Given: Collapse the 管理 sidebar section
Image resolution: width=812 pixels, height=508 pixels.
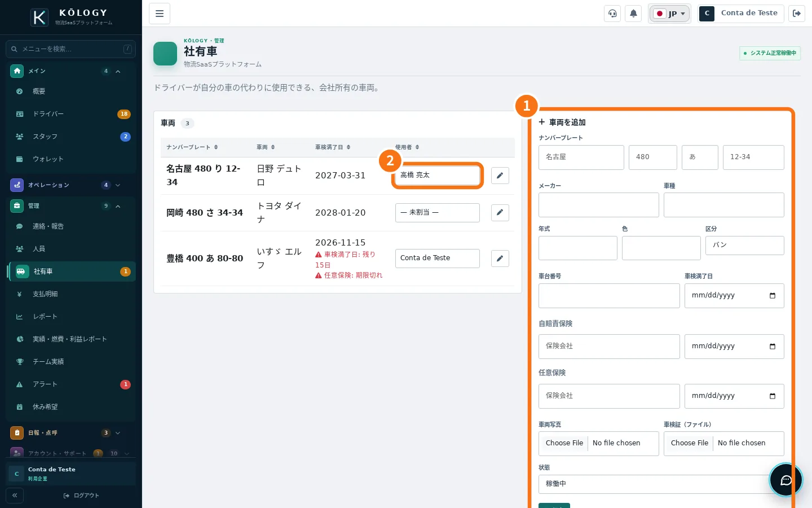Looking at the screenshot, I should coord(70,206).
